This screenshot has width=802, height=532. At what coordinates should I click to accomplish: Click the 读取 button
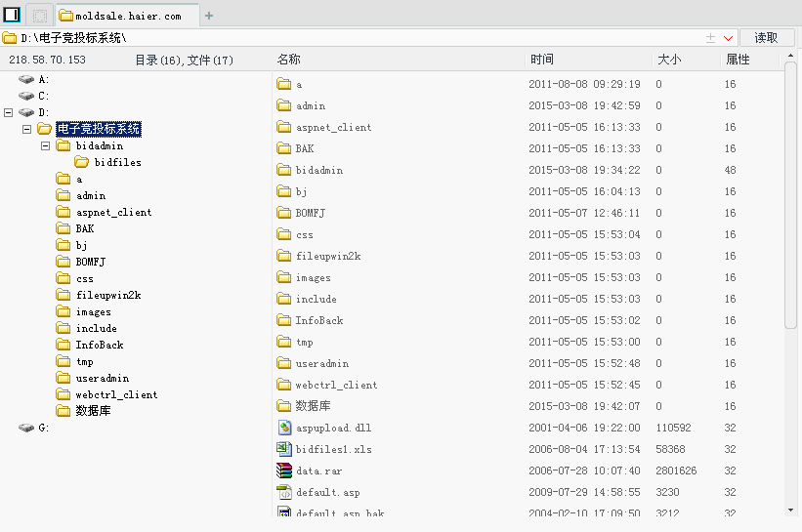pyautogui.click(x=766, y=38)
